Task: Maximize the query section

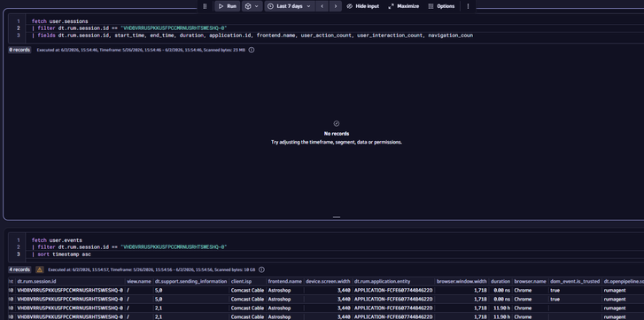Action: [403, 6]
